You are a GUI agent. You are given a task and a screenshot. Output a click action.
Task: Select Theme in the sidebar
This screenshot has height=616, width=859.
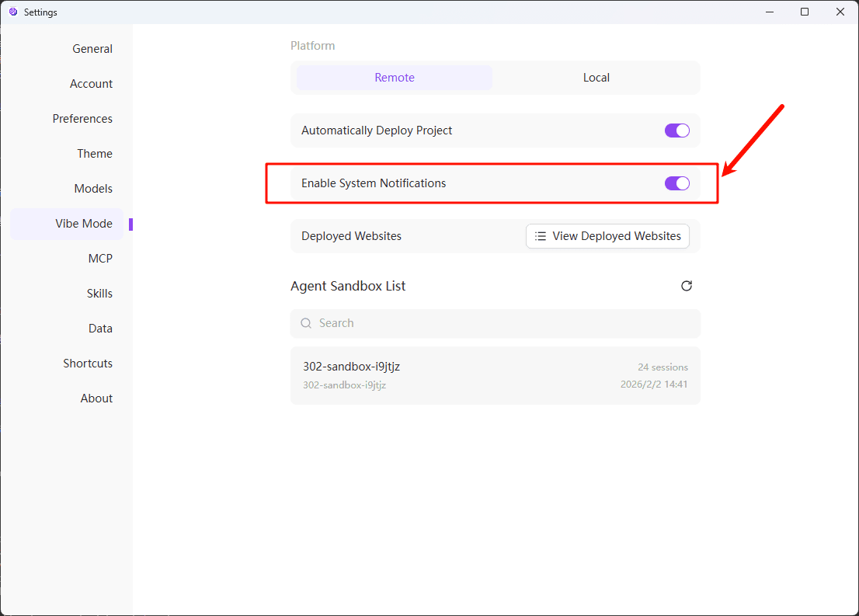95,154
